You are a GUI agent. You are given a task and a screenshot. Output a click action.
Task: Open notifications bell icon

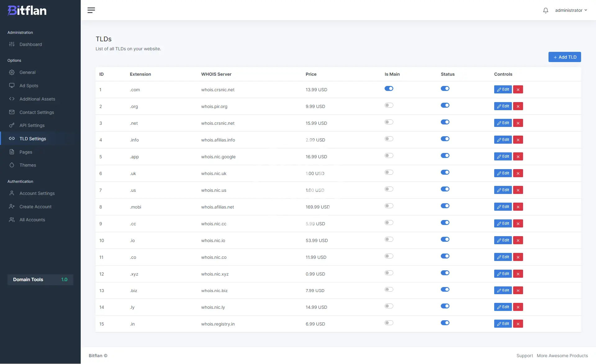pos(545,11)
